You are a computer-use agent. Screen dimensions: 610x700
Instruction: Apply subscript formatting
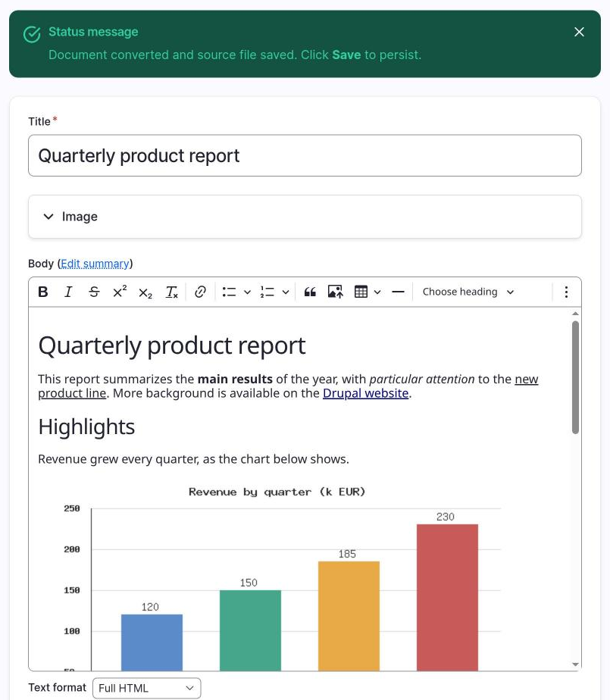[x=145, y=292]
